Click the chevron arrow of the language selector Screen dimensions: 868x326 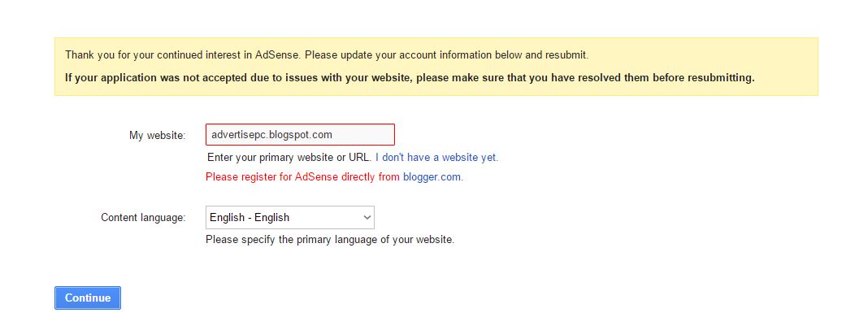[x=367, y=217]
